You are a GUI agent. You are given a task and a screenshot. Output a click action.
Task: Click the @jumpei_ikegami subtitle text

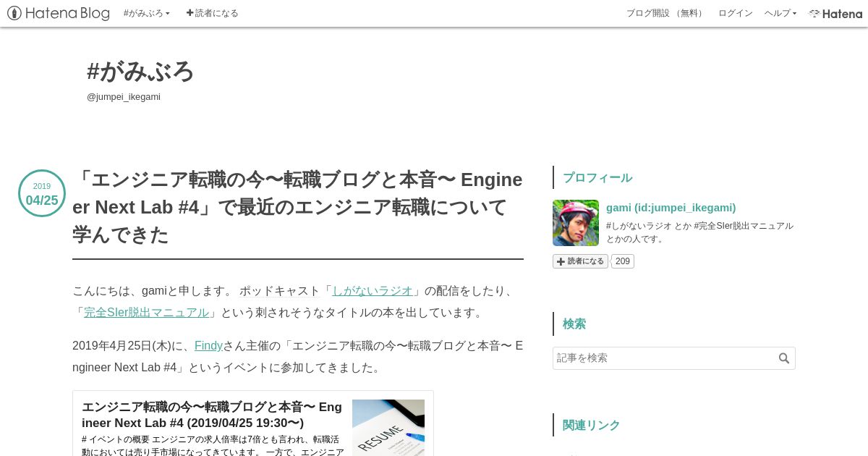[124, 97]
